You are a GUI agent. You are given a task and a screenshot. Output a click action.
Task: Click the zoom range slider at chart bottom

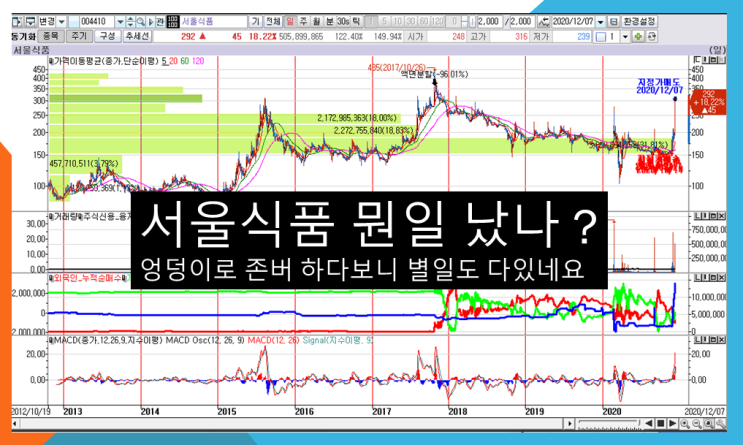(x=609, y=423)
